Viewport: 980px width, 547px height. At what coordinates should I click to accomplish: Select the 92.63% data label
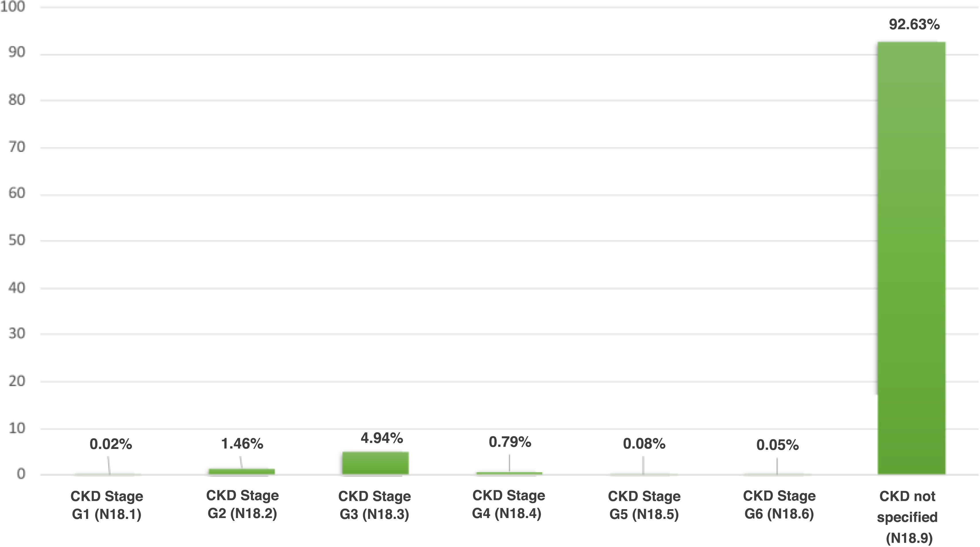(914, 25)
